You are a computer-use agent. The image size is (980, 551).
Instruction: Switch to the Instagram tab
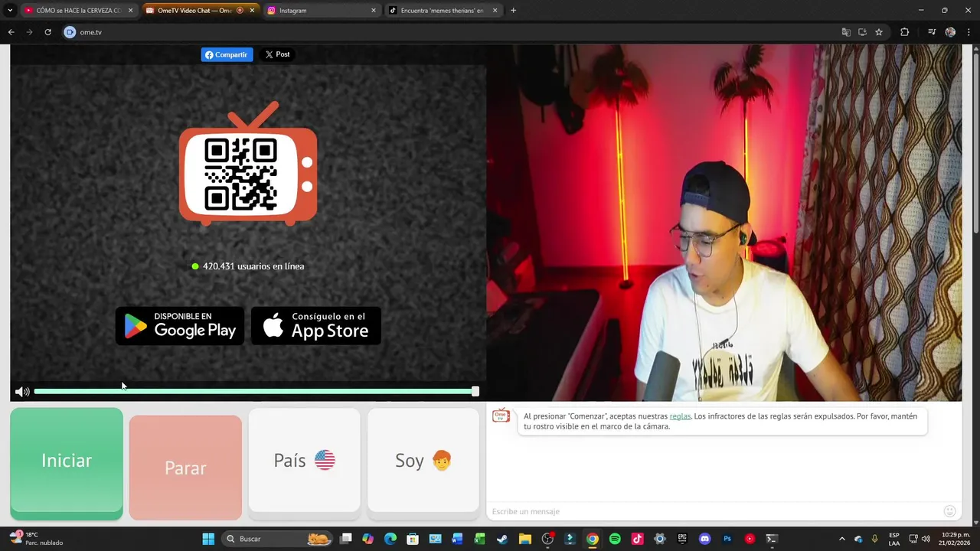321,11
